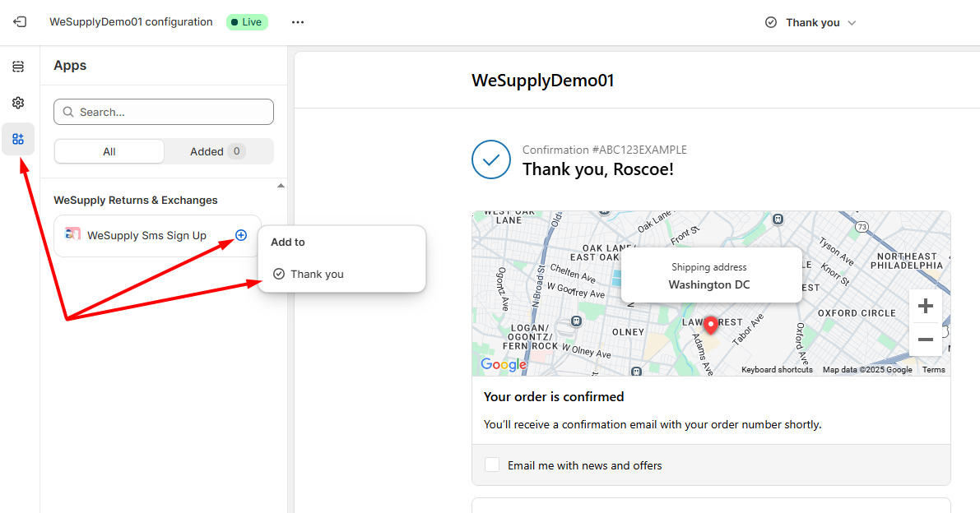Click the Shipping address Washington DC card

(x=711, y=275)
